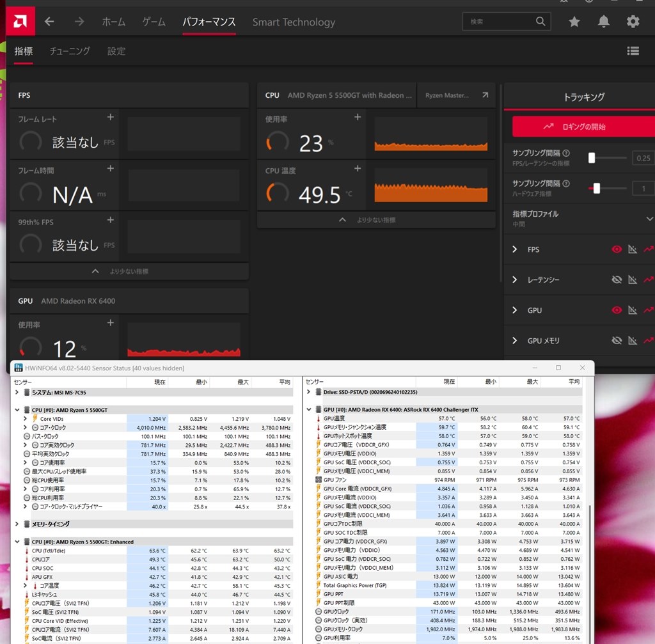The width and height of the screenshot is (655, 644).
Task: Open the 指標プロファイル dropdown showing 中間
Action: [x=648, y=219]
